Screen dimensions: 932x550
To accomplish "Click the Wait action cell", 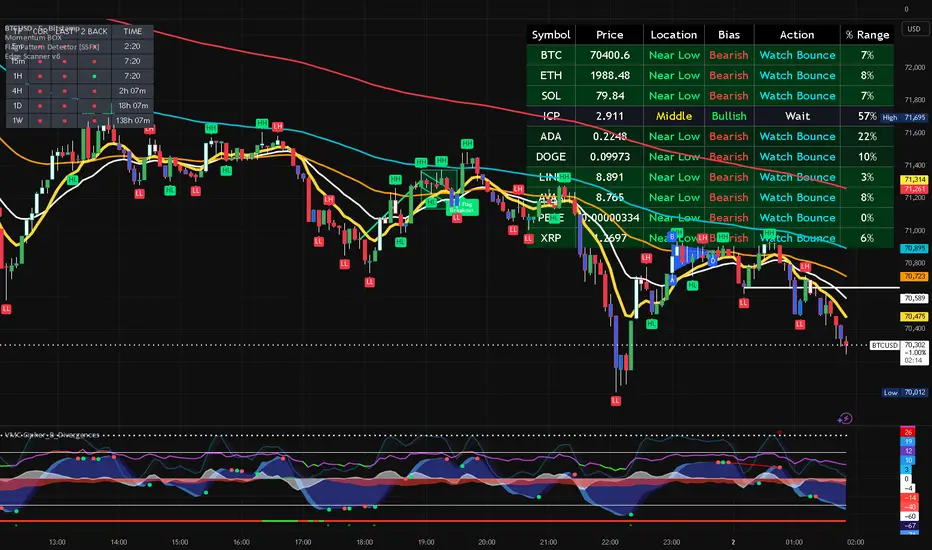I will [797, 116].
